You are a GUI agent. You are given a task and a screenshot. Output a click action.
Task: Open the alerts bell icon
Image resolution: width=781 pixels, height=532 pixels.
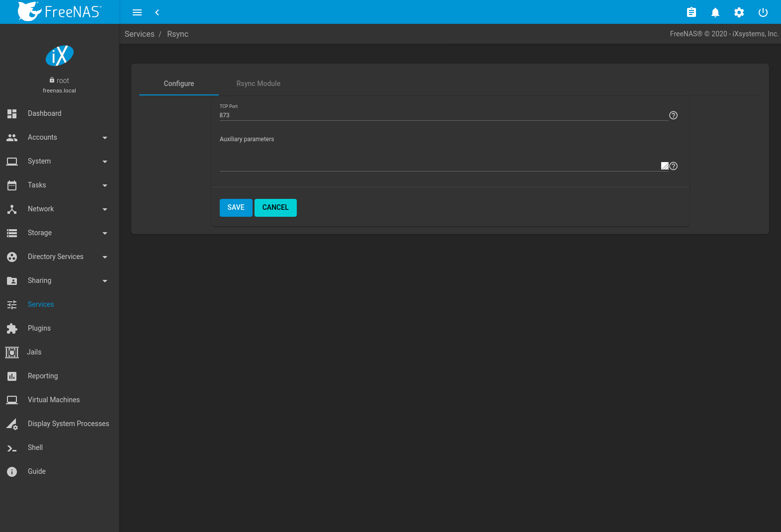(x=715, y=12)
